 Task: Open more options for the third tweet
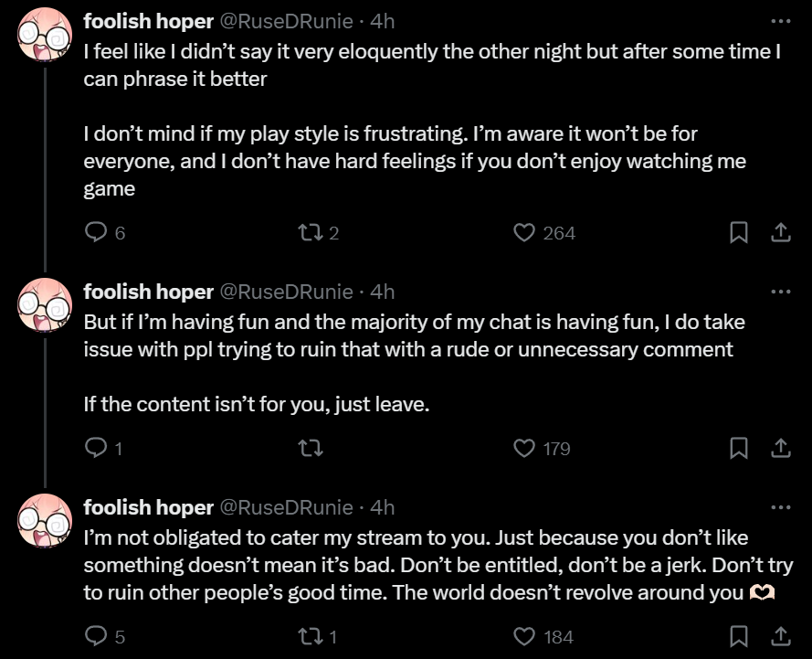780,507
